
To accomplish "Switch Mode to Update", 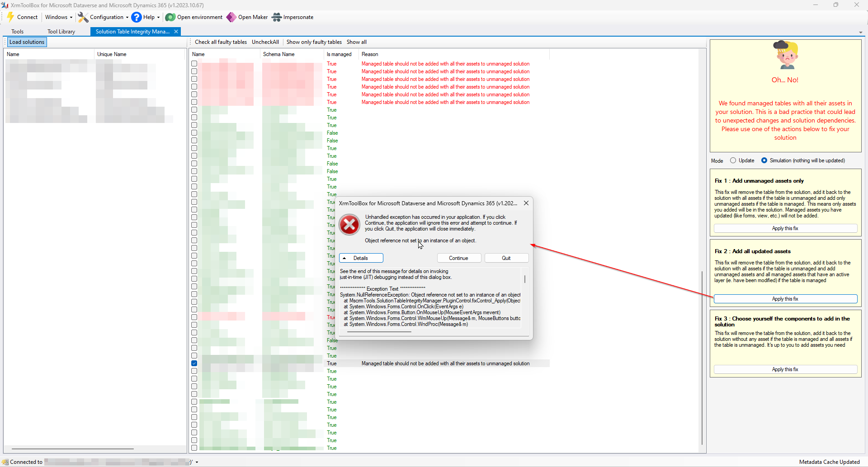I will [733, 160].
